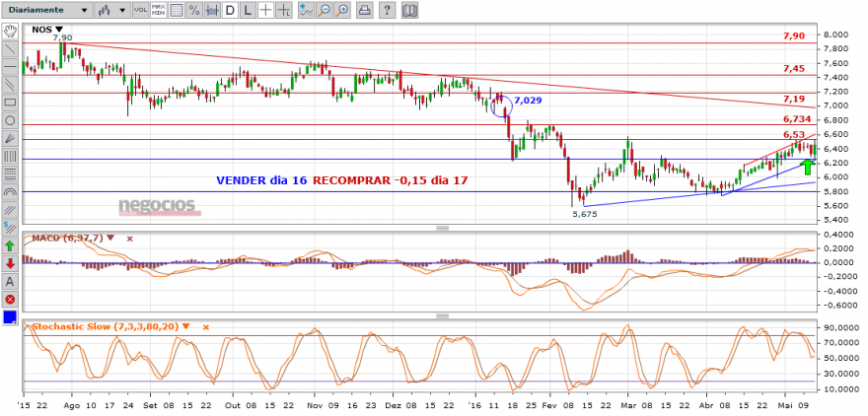Image resolution: width=868 pixels, height=416 pixels.
Task: Click the fit chart width icon
Action: (213, 10)
